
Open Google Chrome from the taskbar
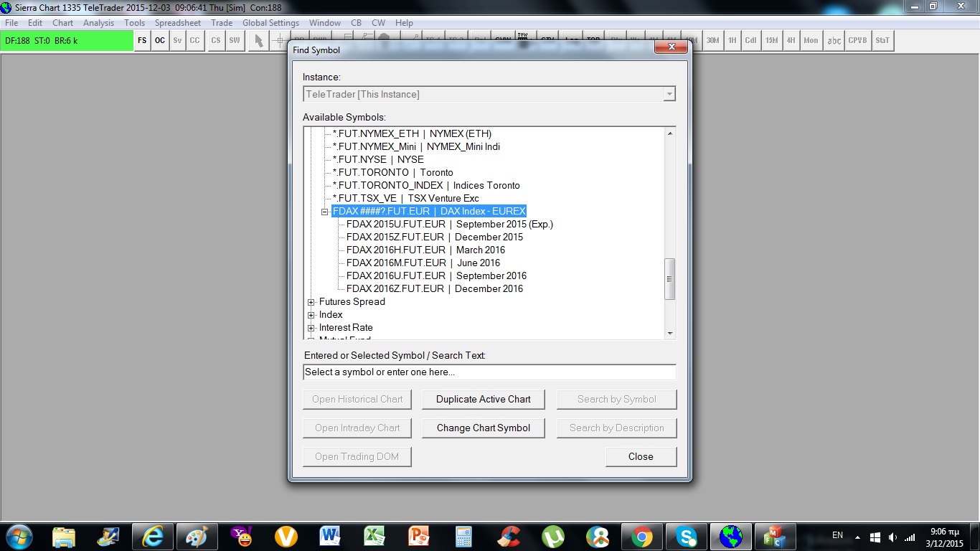click(x=642, y=537)
